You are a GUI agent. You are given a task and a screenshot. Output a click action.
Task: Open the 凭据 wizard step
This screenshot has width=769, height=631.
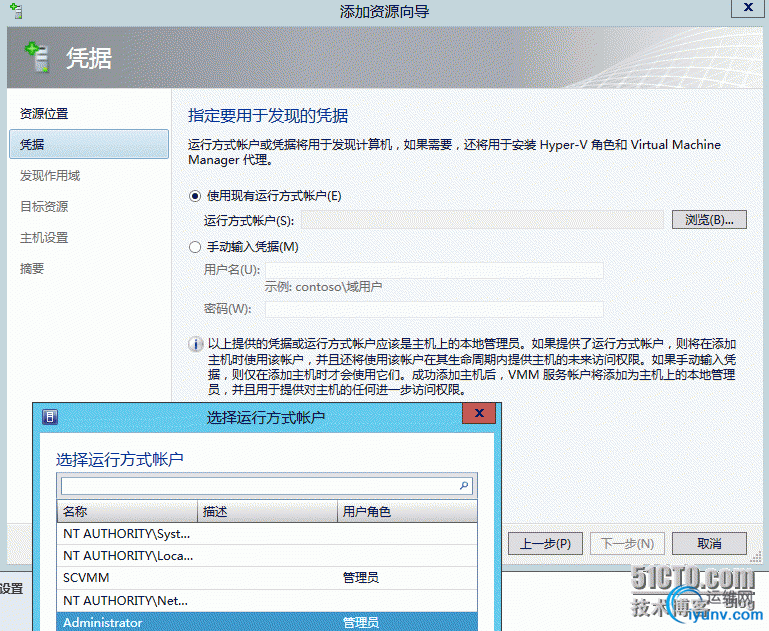tap(89, 144)
